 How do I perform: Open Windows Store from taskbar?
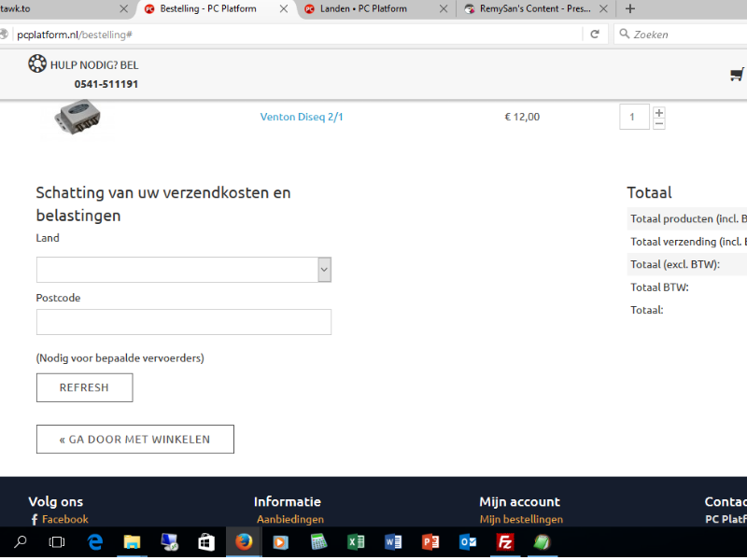point(206,542)
